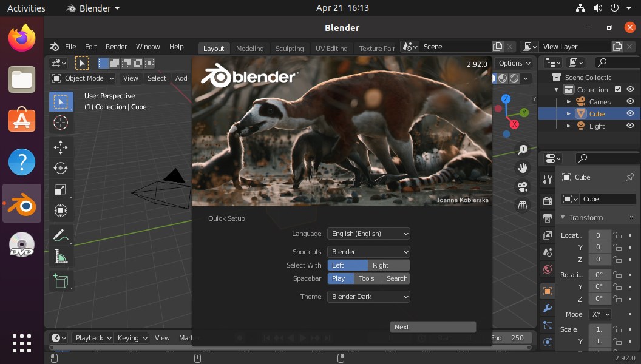641x364 pixels.
Task: Open the rotation Mode XYZ dropdown
Action: (x=600, y=314)
